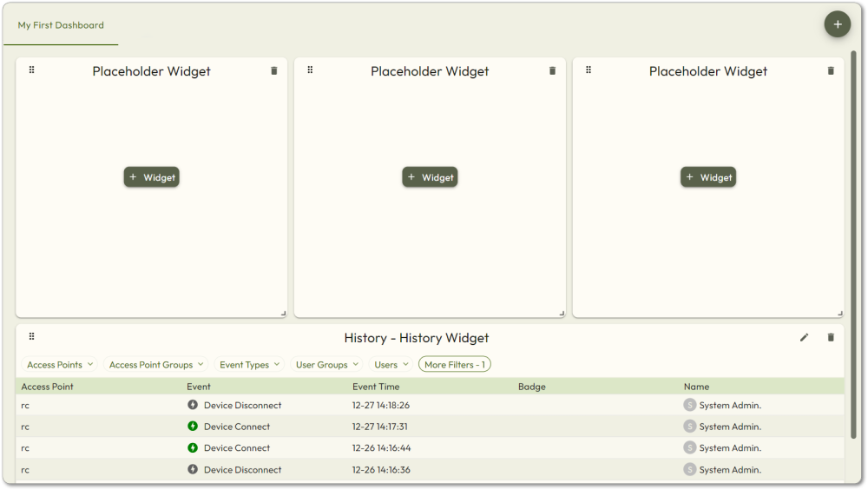Open the Access Points filter dropdown
Image resolution: width=868 pixels, height=490 pixels.
60,365
